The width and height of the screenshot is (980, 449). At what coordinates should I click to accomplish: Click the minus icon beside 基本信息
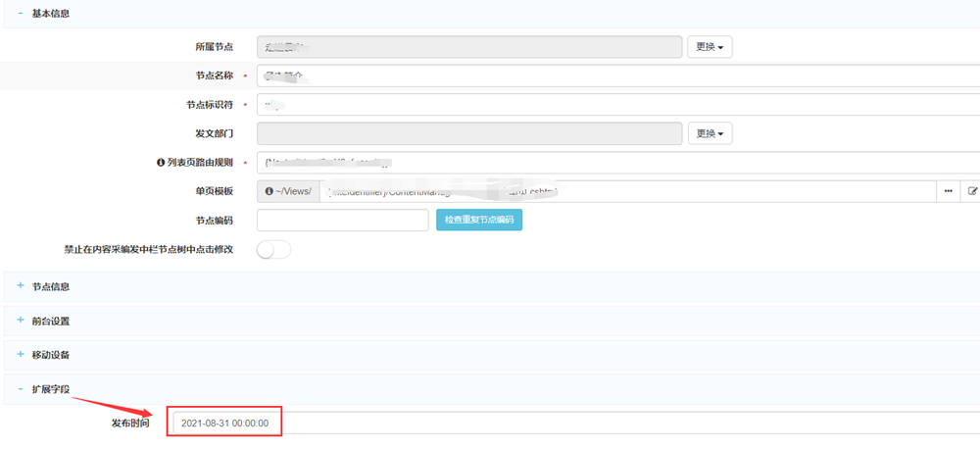click(20, 14)
